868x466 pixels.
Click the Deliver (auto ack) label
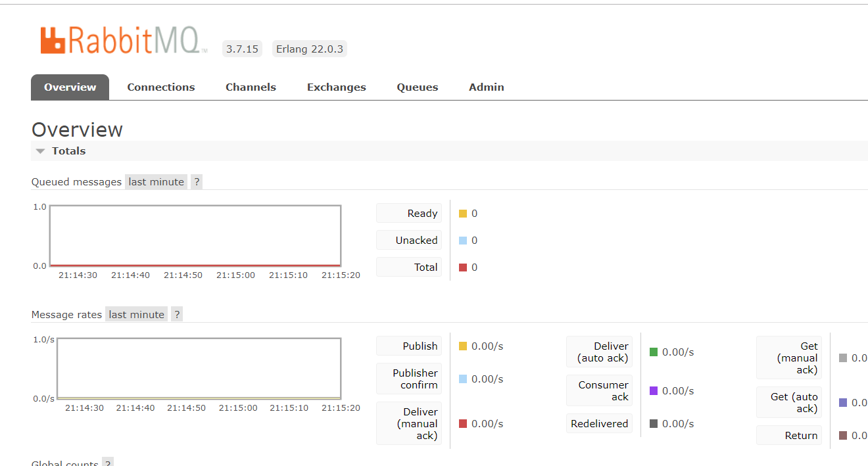point(599,352)
